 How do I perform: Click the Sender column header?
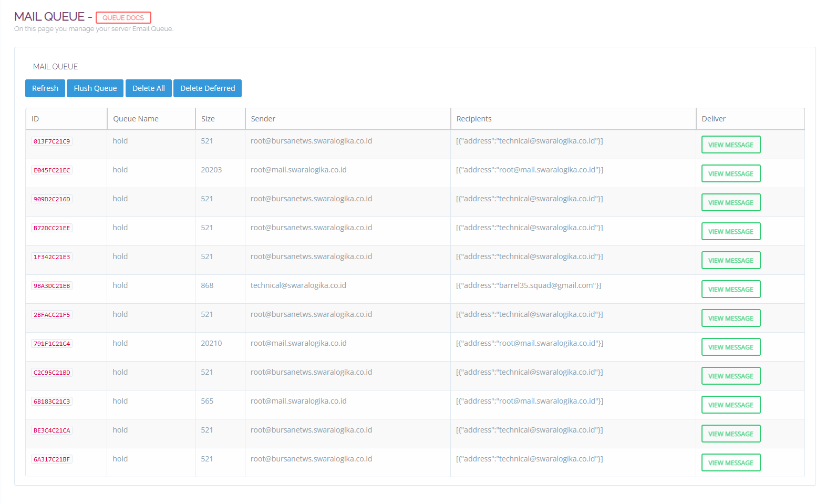click(348, 119)
